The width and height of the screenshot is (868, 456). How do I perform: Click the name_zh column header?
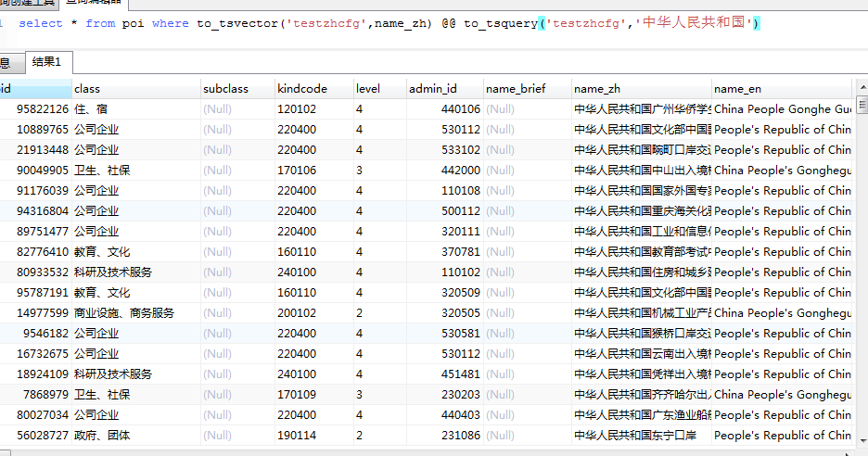click(x=641, y=89)
